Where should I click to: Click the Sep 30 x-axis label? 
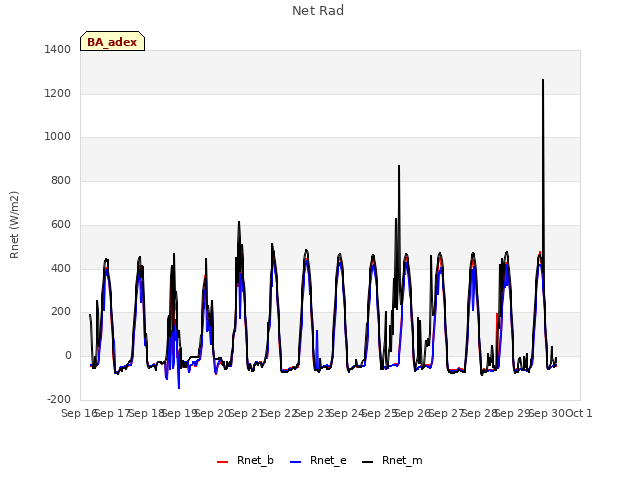click(547, 413)
